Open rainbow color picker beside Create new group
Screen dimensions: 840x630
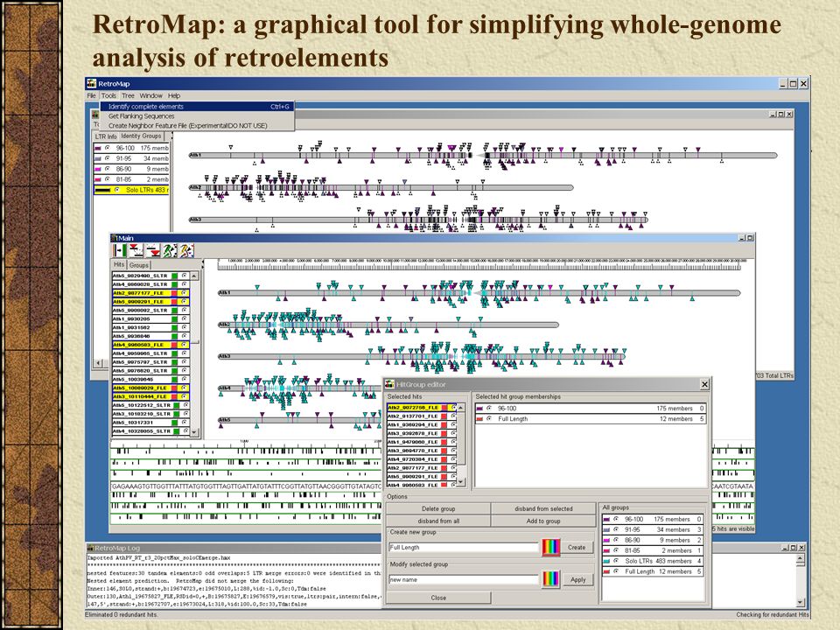tap(550, 548)
